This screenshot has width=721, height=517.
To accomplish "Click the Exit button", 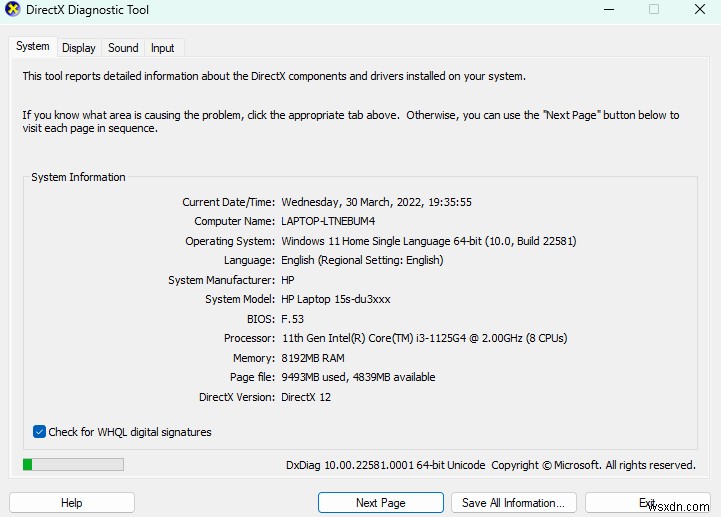I will (x=647, y=503).
